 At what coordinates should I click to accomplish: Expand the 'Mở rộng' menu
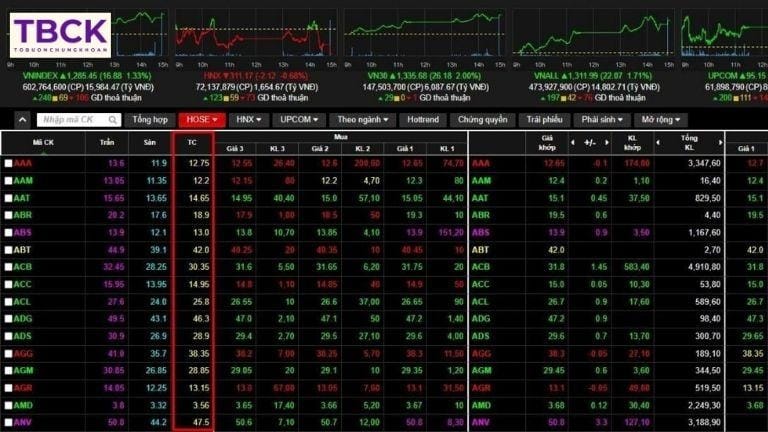point(661,120)
